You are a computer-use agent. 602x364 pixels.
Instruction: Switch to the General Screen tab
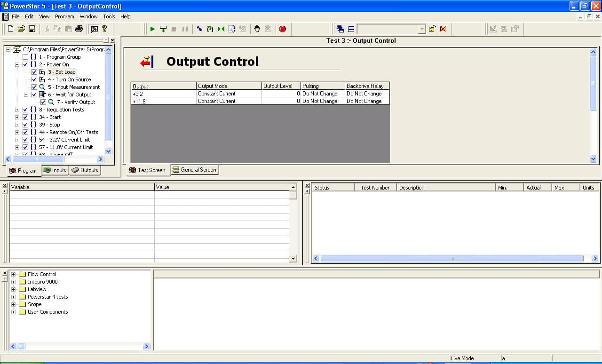(x=194, y=170)
